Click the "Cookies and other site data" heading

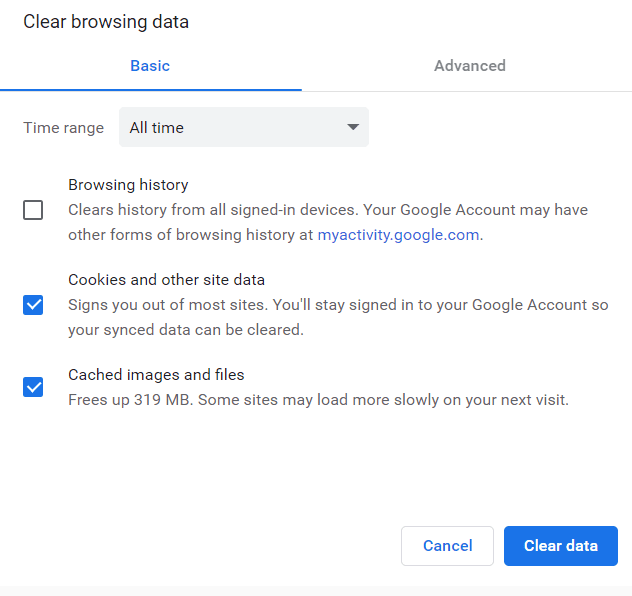166,280
